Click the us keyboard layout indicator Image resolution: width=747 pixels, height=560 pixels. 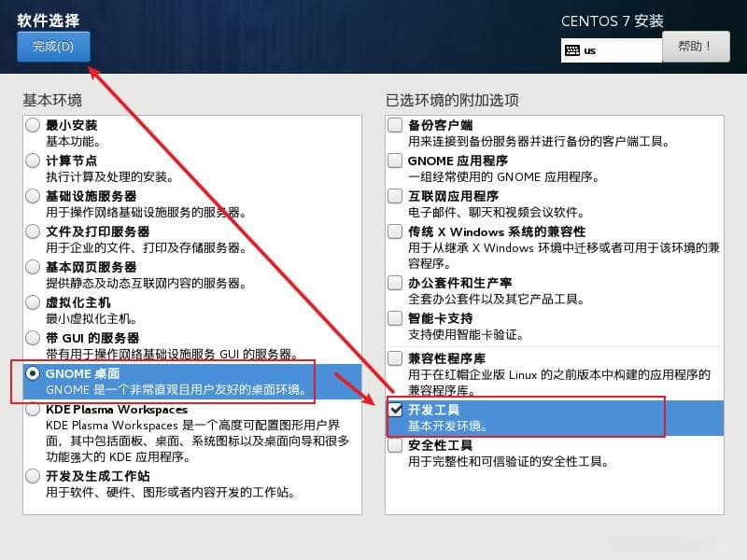[612, 50]
